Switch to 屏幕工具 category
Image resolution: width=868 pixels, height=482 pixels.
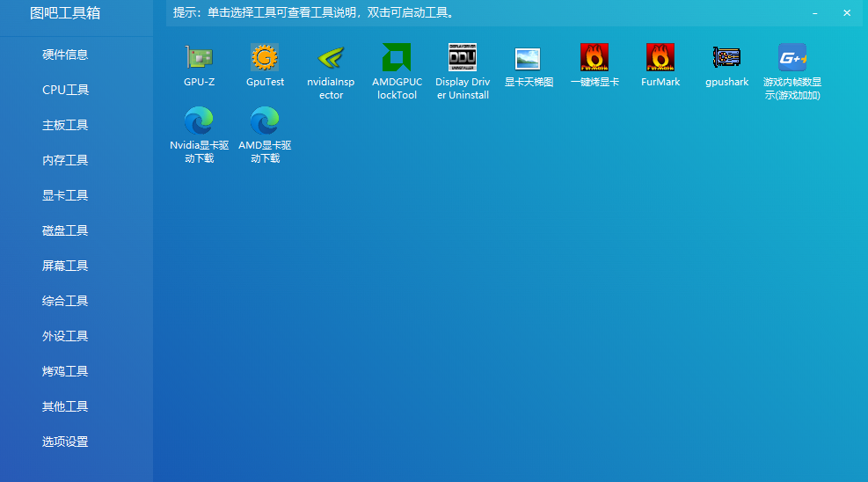(65, 266)
